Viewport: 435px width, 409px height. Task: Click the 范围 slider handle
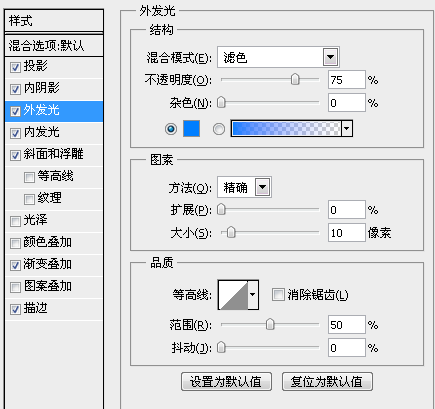point(270,324)
